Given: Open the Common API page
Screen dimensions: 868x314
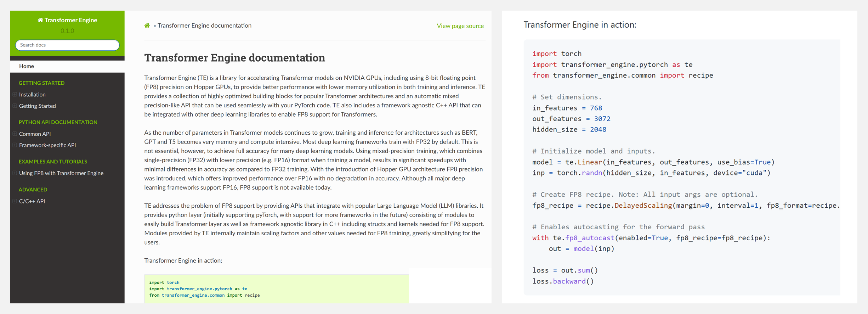Looking at the screenshot, I should click(35, 134).
